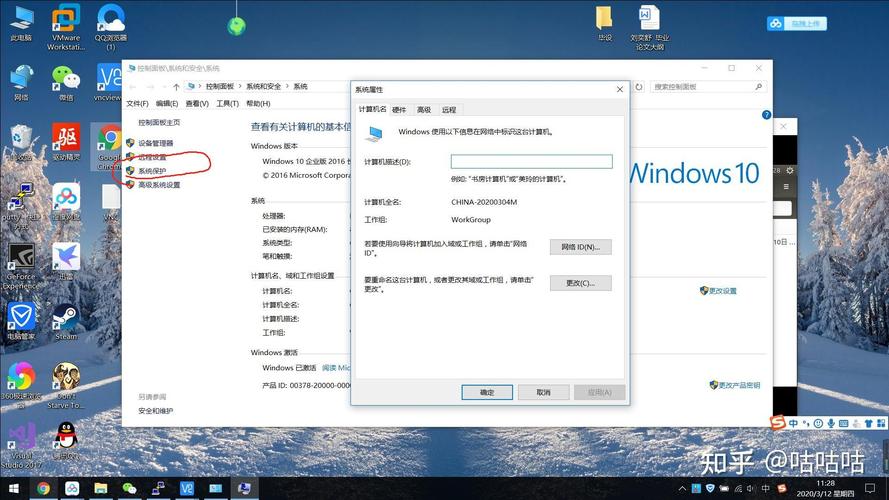This screenshot has width=889, height=500.
Task: Open 控制面板主页 link in sidebar
Action: 159,122
